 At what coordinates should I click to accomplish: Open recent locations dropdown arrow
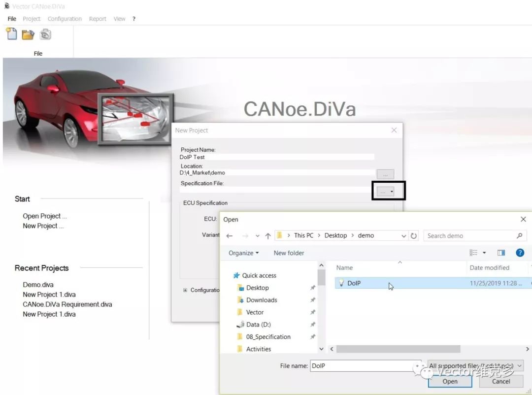(258, 236)
